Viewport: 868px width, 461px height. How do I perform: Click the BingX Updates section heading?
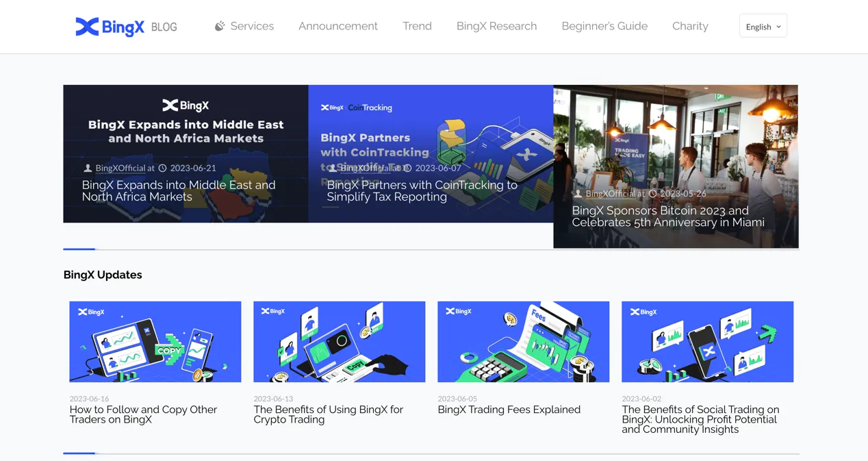tap(103, 275)
